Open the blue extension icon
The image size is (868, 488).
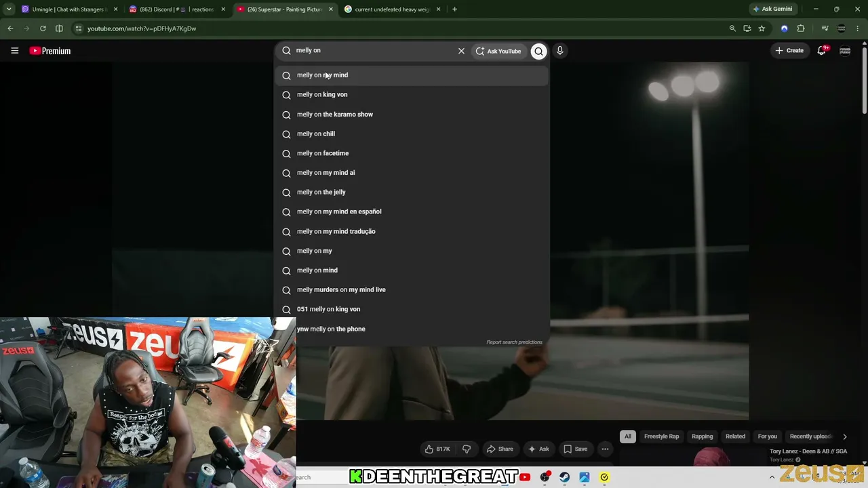tap(785, 28)
